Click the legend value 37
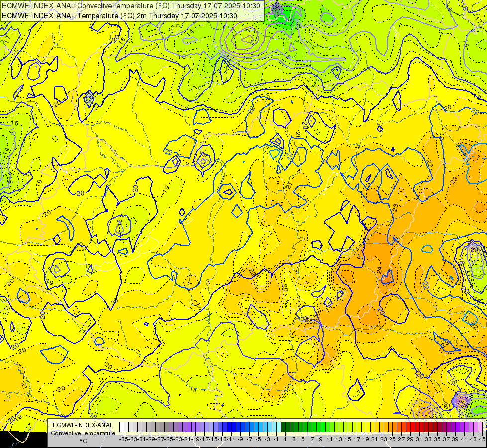 [446, 439]
